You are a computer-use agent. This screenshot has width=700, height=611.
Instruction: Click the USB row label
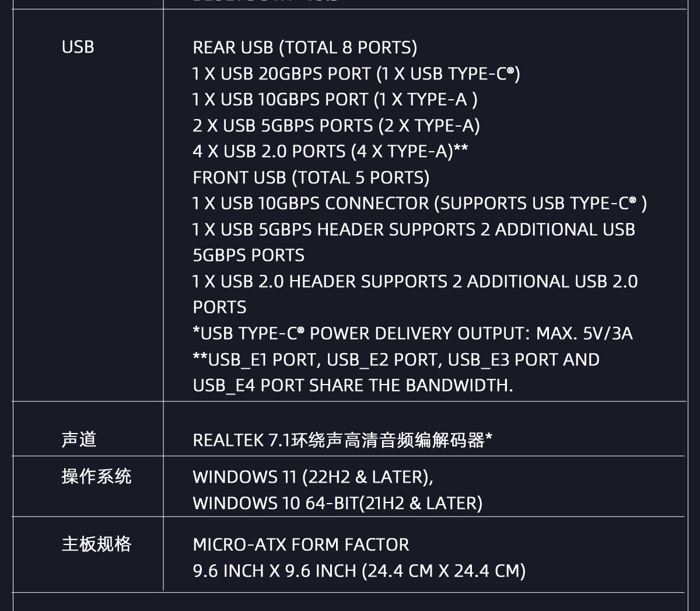78,47
